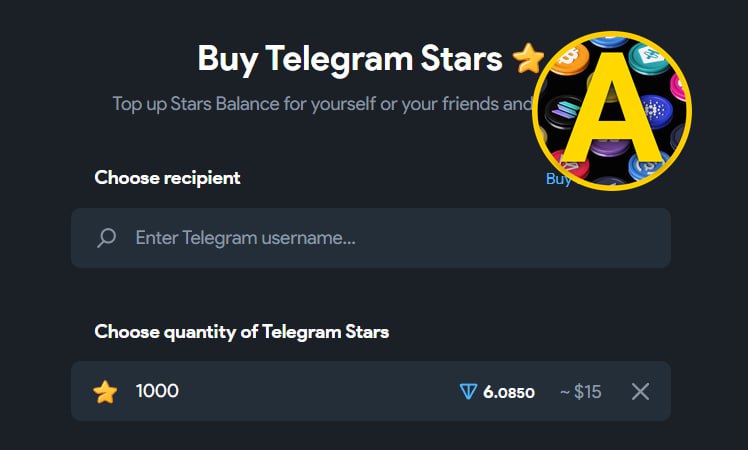The height and width of the screenshot is (450, 748).
Task: Click the 1000 quantity value
Action: [x=157, y=391]
